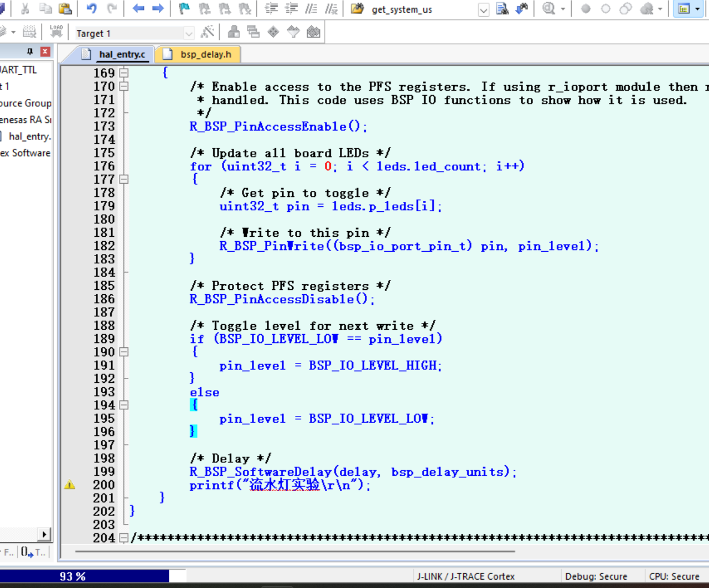
Task: Indent the selected lines
Action: (x=271, y=9)
